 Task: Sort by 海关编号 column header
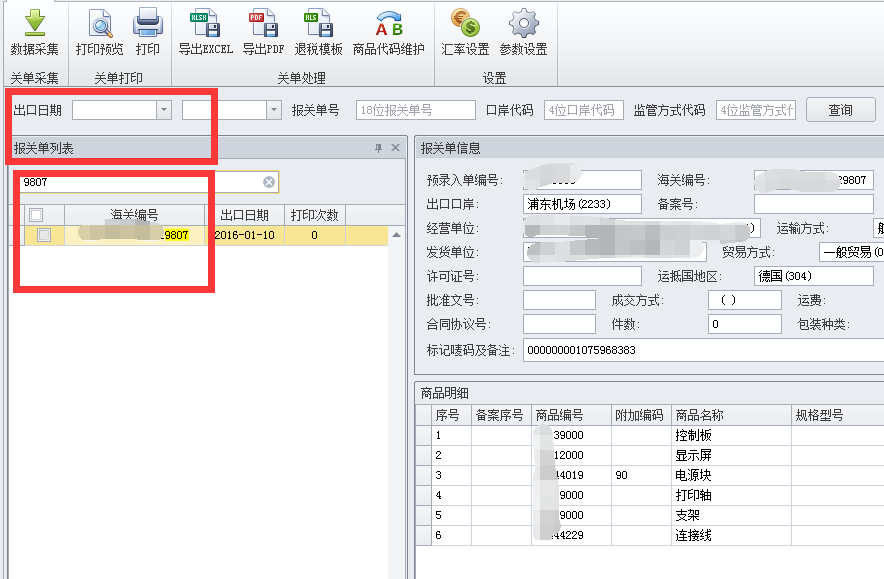coord(134,215)
